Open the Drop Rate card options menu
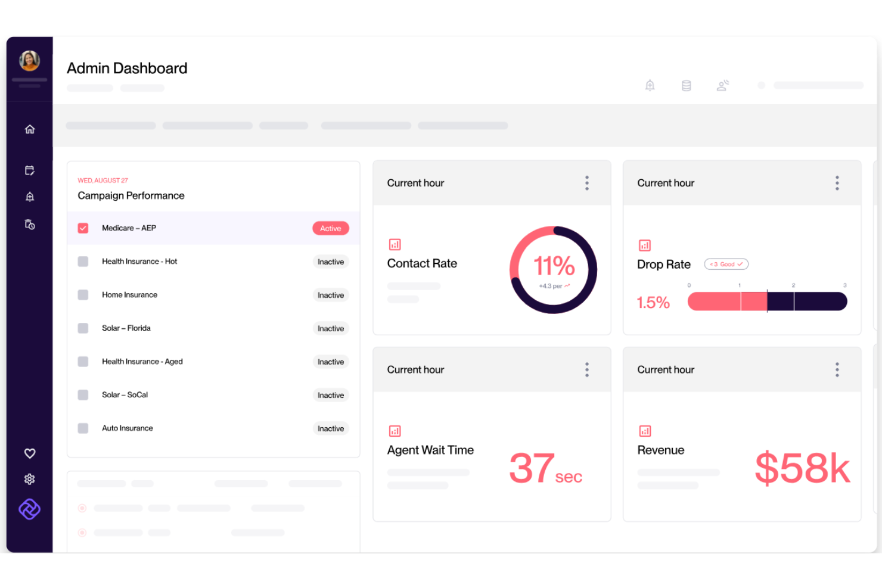This screenshot has width=882, height=588. coord(837,183)
